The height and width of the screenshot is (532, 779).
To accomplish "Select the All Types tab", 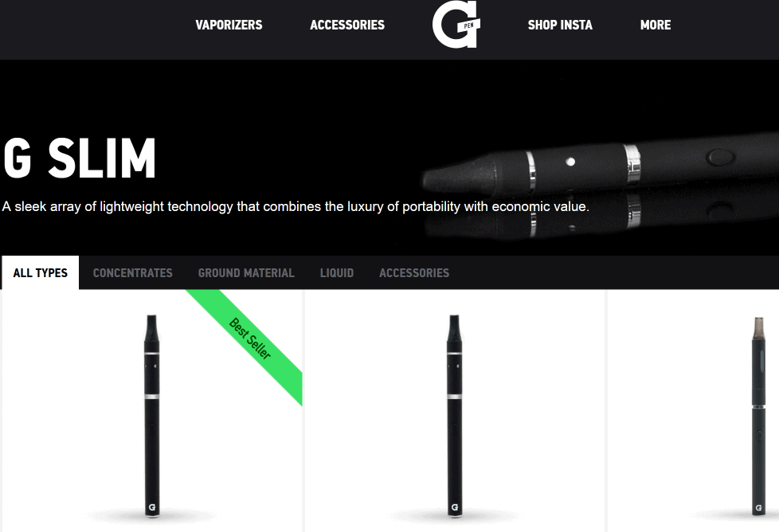I will (x=41, y=272).
